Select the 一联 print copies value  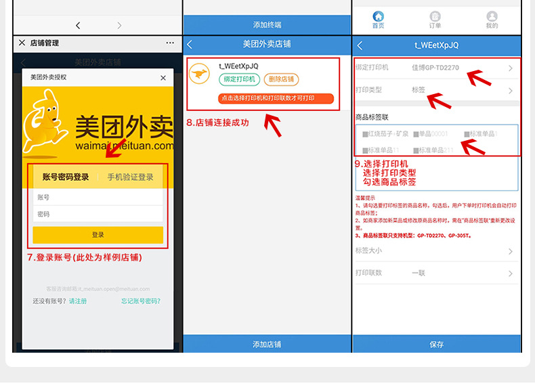pyautogui.click(x=419, y=273)
